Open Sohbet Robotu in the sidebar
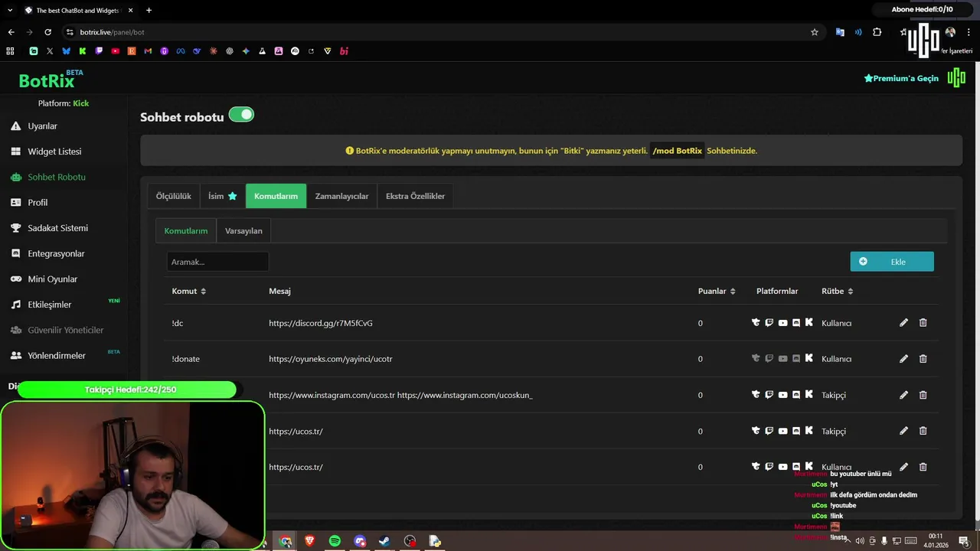This screenshot has width=980, height=551. [57, 177]
